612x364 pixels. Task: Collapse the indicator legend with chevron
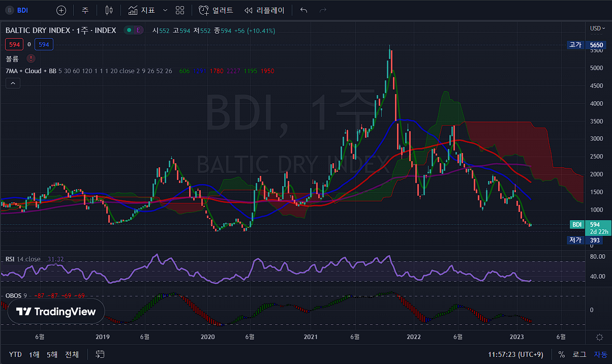(13, 83)
